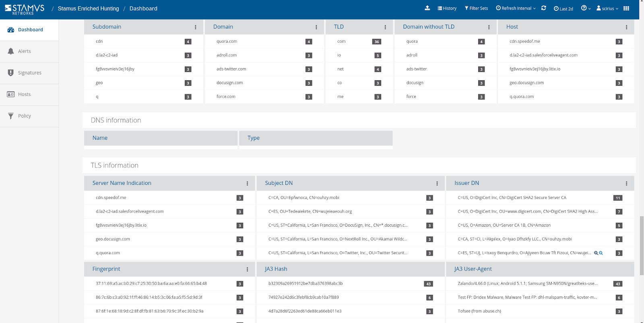Click the cdn subdomain row

tap(144, 41)
